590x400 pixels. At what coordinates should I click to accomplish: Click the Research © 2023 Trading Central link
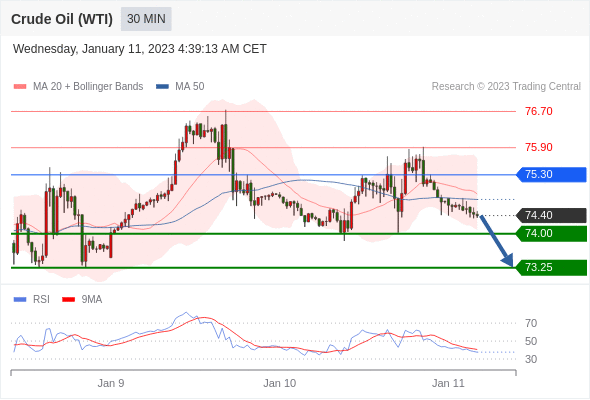tap(506, 87)
